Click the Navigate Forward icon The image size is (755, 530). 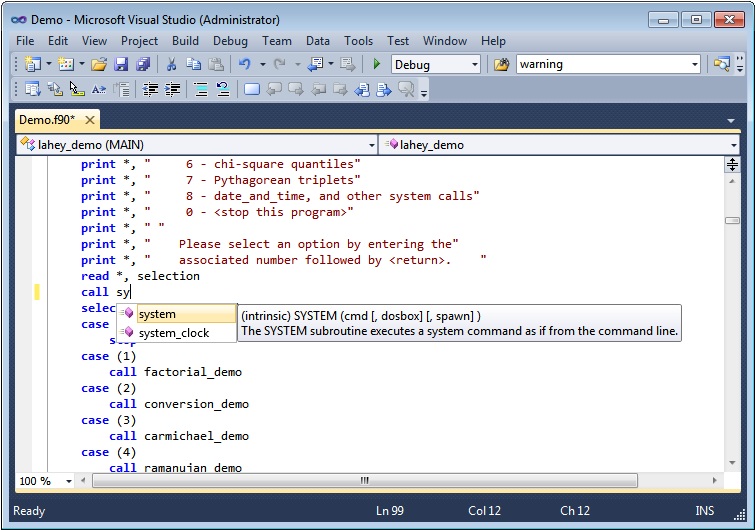pos(347,64)
